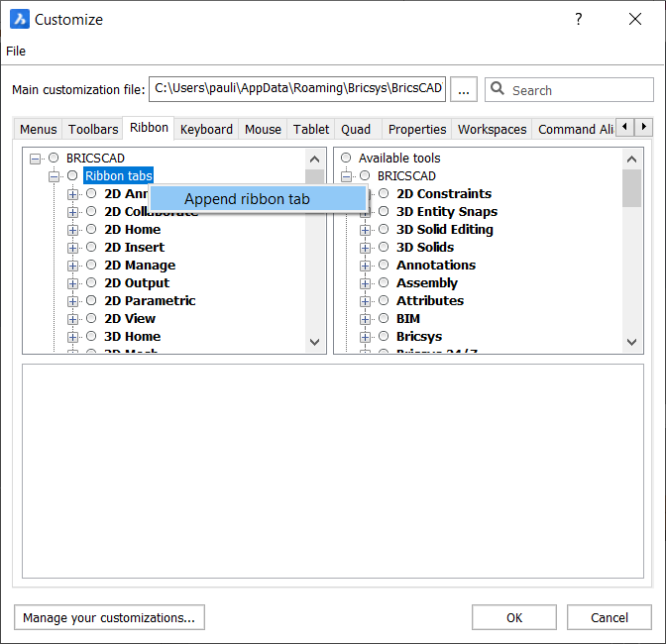Viewport: 666px width, 644px height.
Task: Select 2D Home in ribbon tree
Action: pyautogui.click(x=133, y=230)
